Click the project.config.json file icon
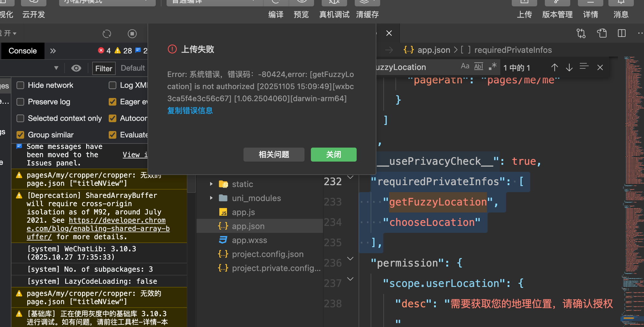The height and width of the screenshot is (327, 644). (223, 254)
